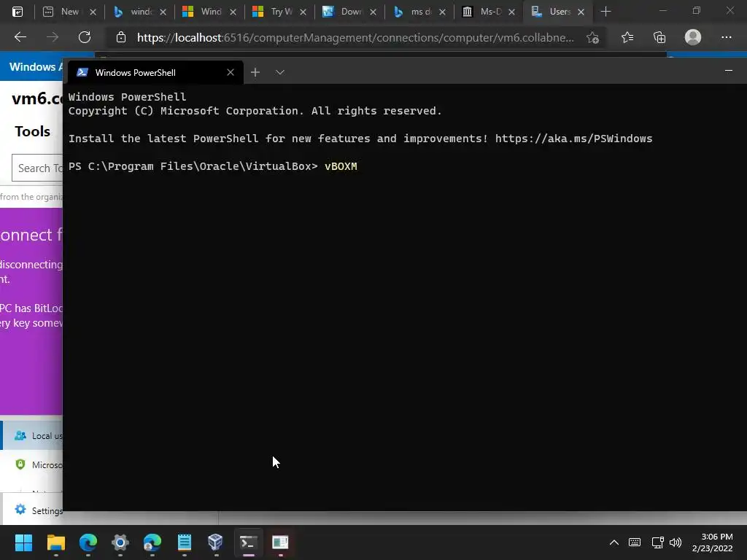Add this page to favorites star
Screen dimensions: 747x560
592,37
